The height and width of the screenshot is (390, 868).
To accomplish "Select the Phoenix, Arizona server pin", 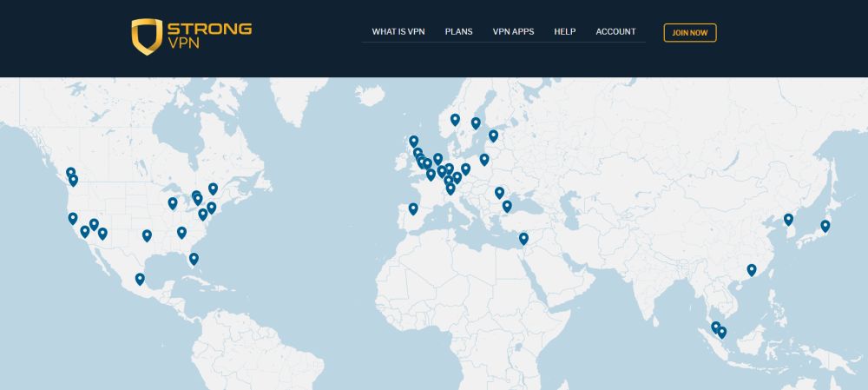I will (102, 234).
